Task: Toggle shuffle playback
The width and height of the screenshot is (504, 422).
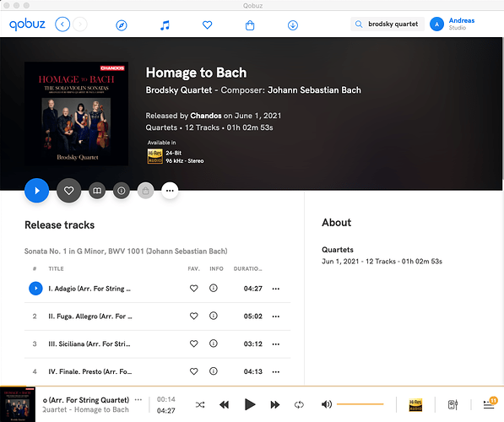Action: click(x=200, y=404)
